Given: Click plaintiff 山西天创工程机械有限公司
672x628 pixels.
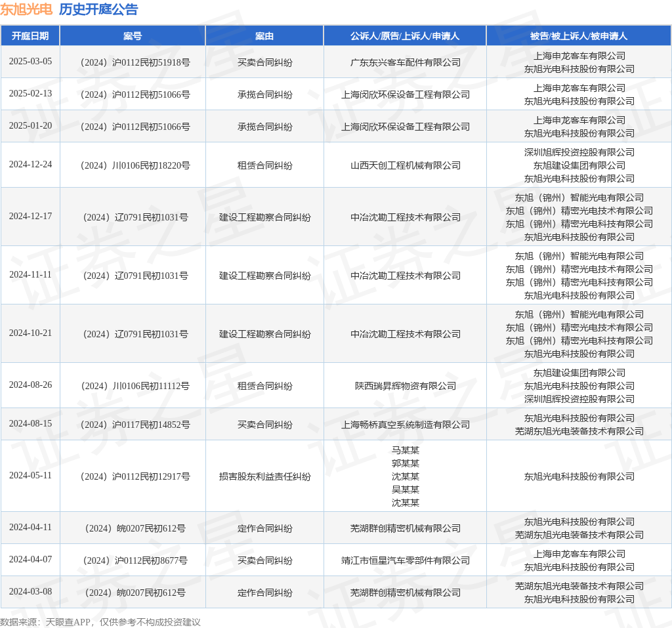Looking at the screenshot, I should pos(406,165).
